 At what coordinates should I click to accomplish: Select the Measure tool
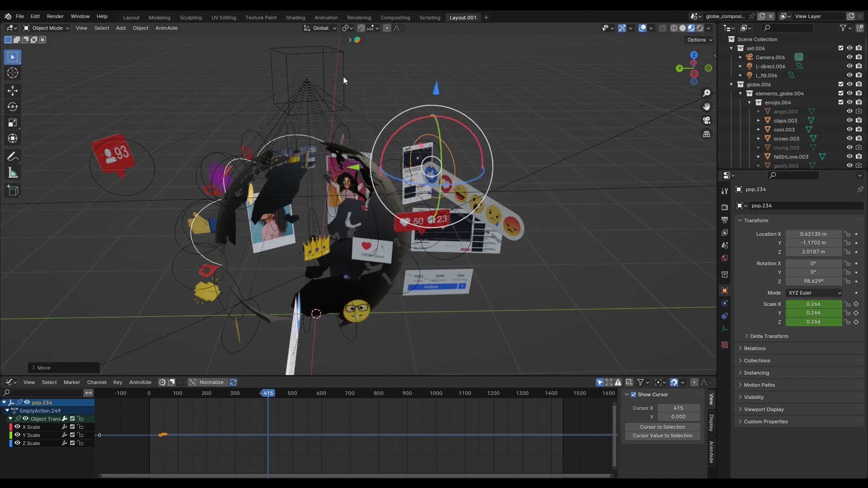click(13, 173)
